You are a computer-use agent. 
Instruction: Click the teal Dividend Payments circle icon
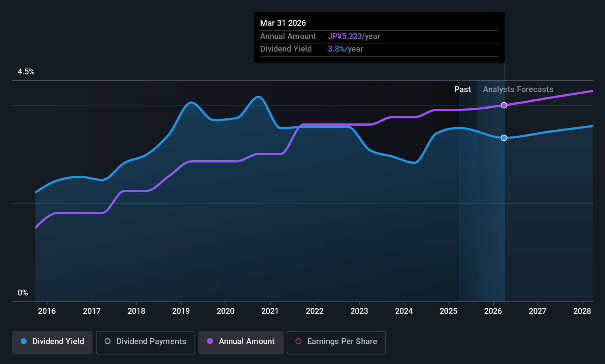tap(108, 341)
